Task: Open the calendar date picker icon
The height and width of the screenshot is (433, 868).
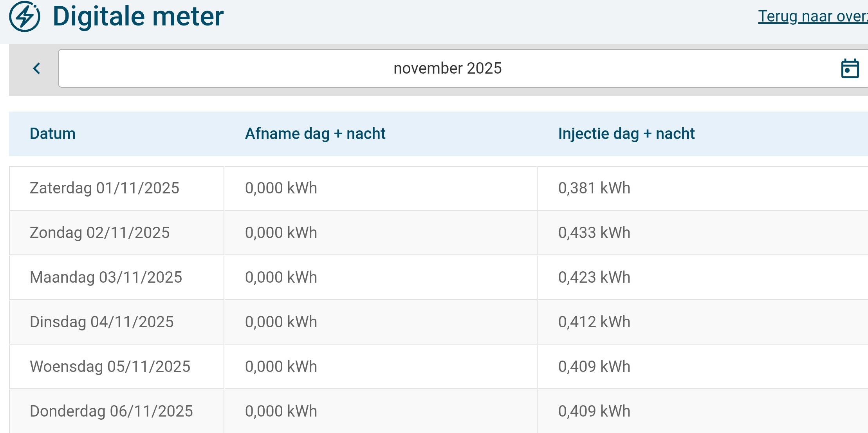Action: click(x=850, y=69)
